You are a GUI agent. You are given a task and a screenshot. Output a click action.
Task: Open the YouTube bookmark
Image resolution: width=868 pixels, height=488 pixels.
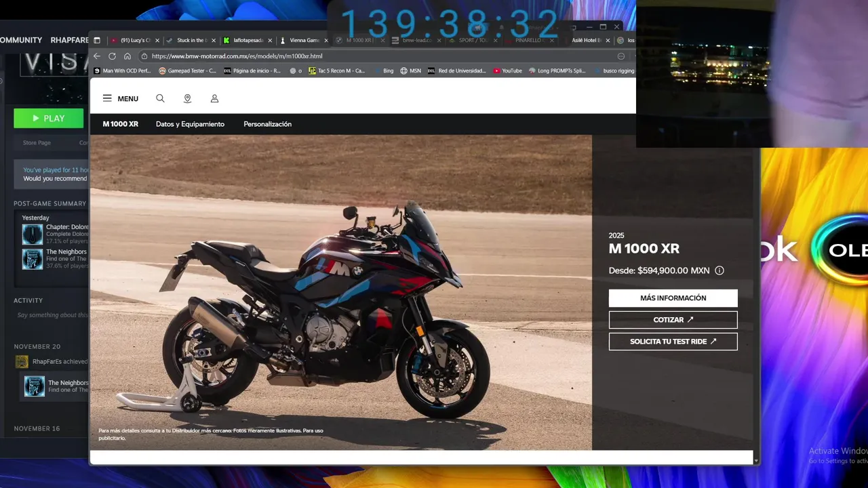(x=507, y=70)
